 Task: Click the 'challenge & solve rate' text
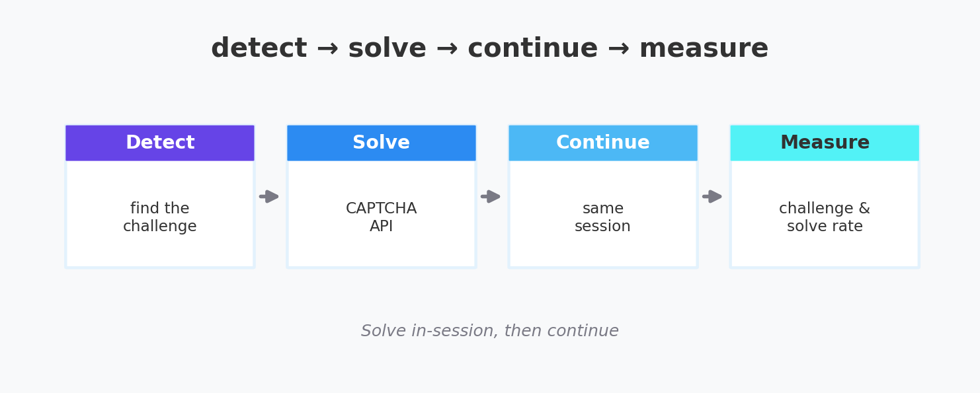point(825,217)
